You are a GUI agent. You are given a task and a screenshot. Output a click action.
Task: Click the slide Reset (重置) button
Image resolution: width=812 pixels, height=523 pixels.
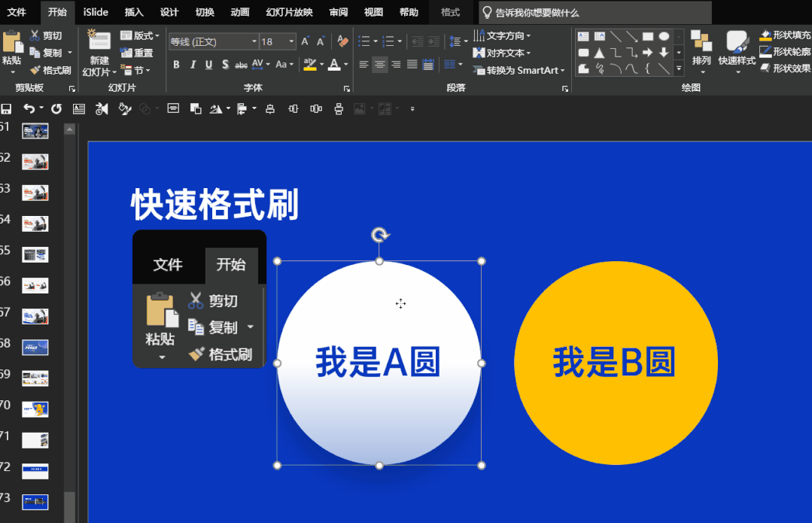tap(137, 53)
